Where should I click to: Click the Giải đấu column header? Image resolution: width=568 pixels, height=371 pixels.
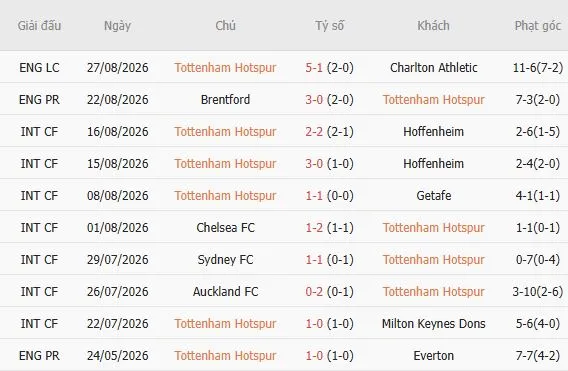[39, 26]
